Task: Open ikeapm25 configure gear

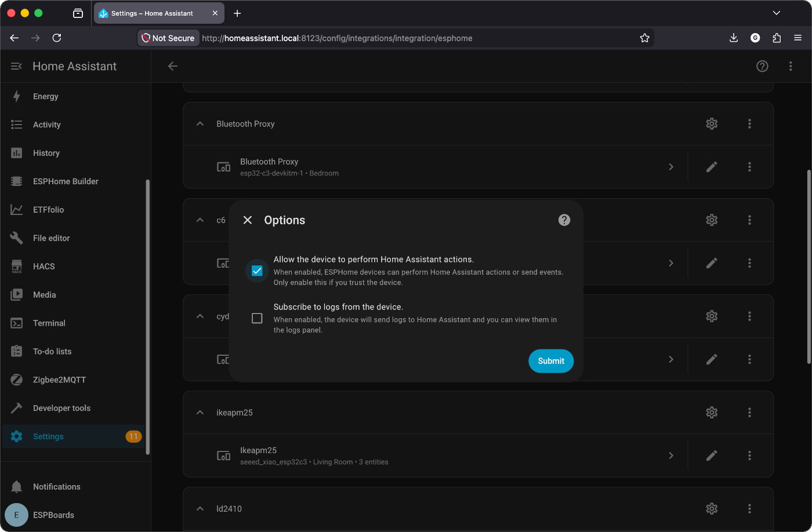Action: 712,413
